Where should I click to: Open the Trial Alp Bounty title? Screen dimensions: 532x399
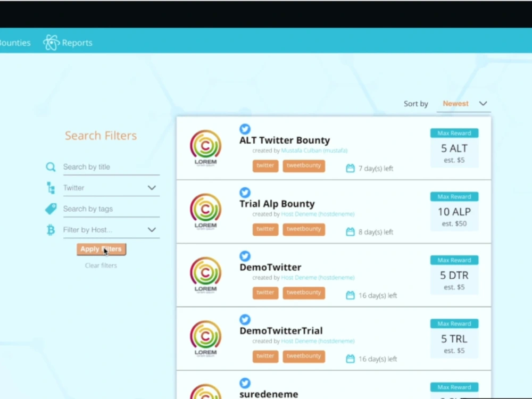pos(277,204)
